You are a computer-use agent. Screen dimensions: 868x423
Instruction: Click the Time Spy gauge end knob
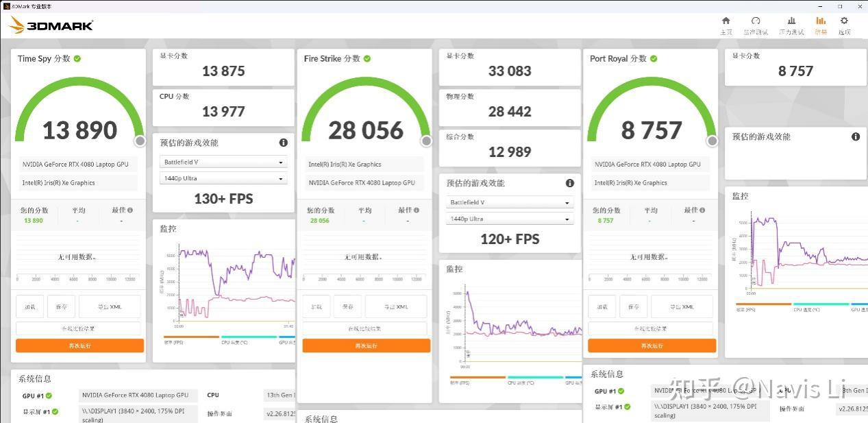tap(140, 141)
